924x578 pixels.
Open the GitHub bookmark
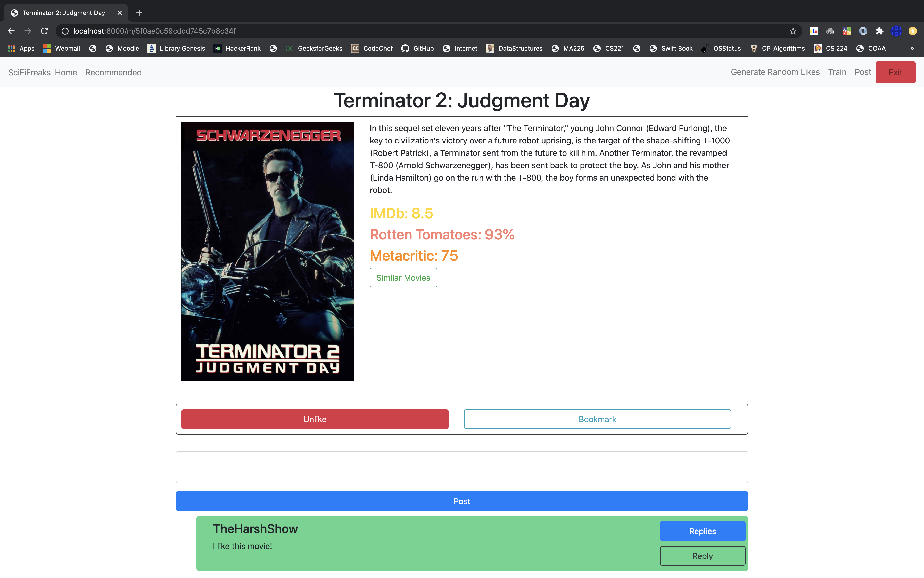(x=417, y=49)
